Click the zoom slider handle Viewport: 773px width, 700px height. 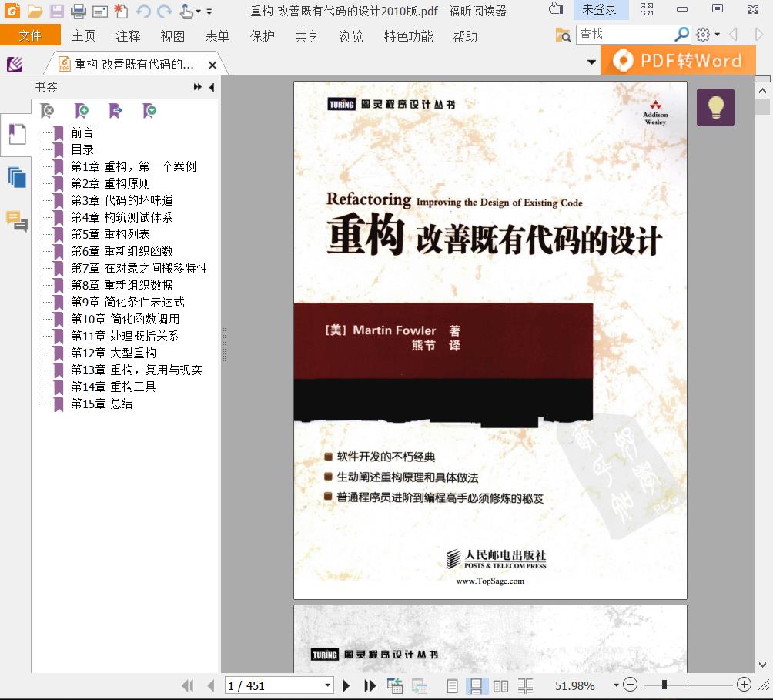[x=664, y=685]
